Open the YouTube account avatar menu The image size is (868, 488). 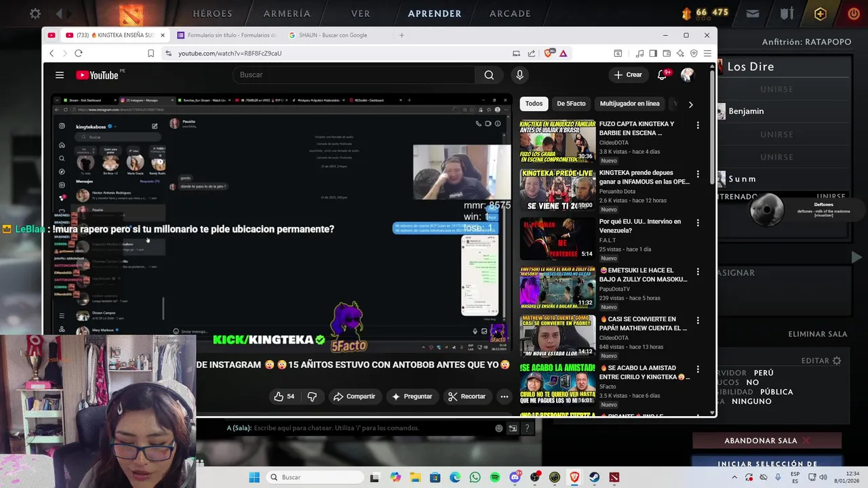688,75
